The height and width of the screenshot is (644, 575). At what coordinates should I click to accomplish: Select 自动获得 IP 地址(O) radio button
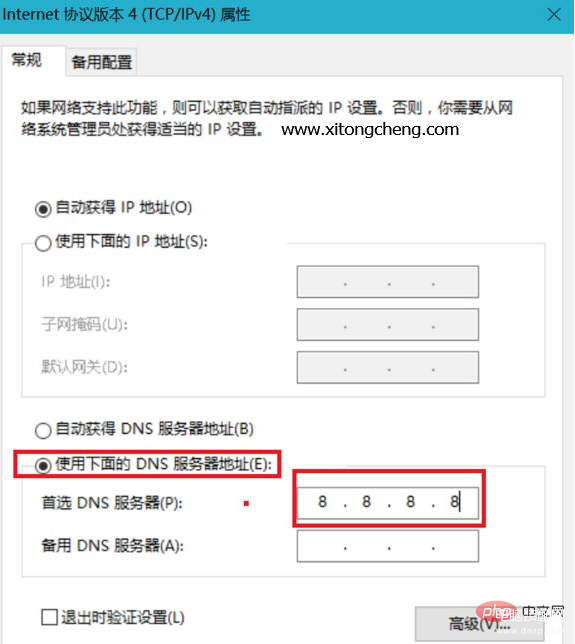(x=43, y=209)
